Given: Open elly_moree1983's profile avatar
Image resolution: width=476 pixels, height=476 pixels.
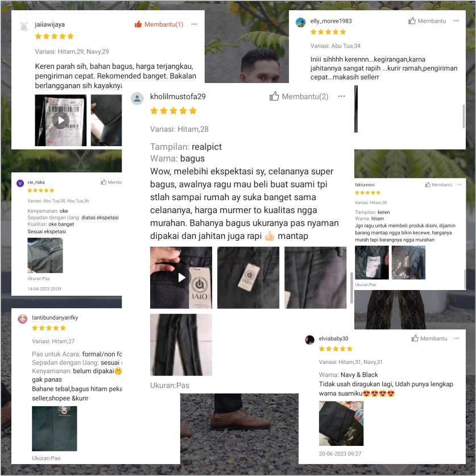Looking at the screenshot, I should (300, 23).
